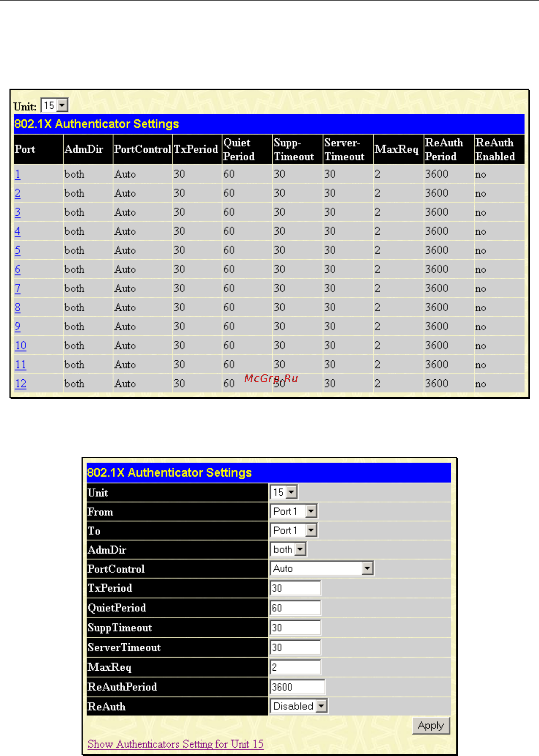The height and width of the screenshot is (756, 539).
Task: Click the PortControl column header
Action: coord(143,149)
